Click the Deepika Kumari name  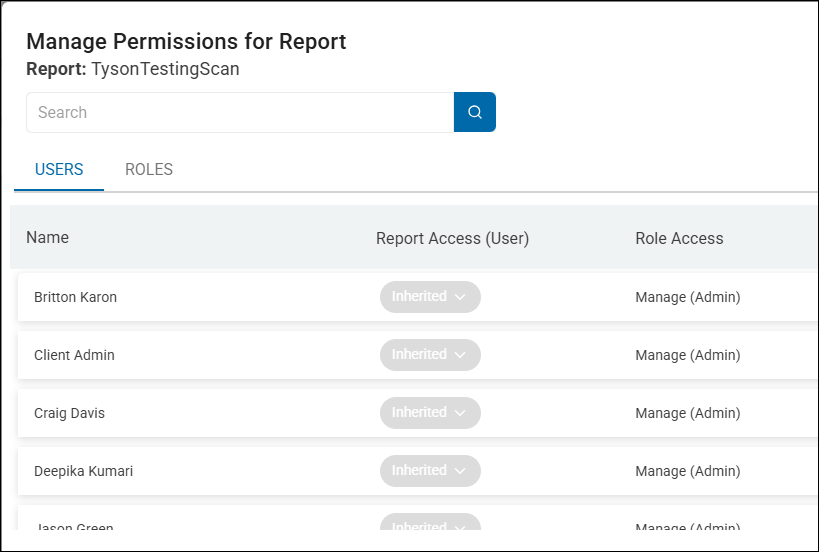click(x=83, y=471)
